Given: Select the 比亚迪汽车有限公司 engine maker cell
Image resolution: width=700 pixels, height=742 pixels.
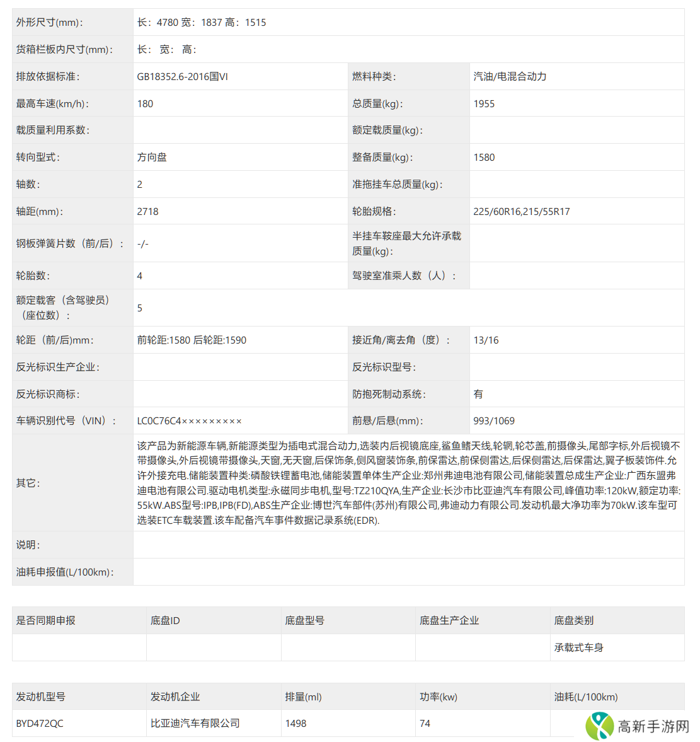Looking at the screenshot, I should tap(195, 723).
